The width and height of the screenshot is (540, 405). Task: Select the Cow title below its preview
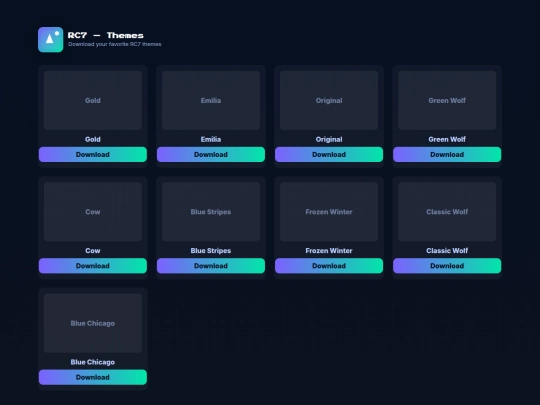tap(93, 251)
